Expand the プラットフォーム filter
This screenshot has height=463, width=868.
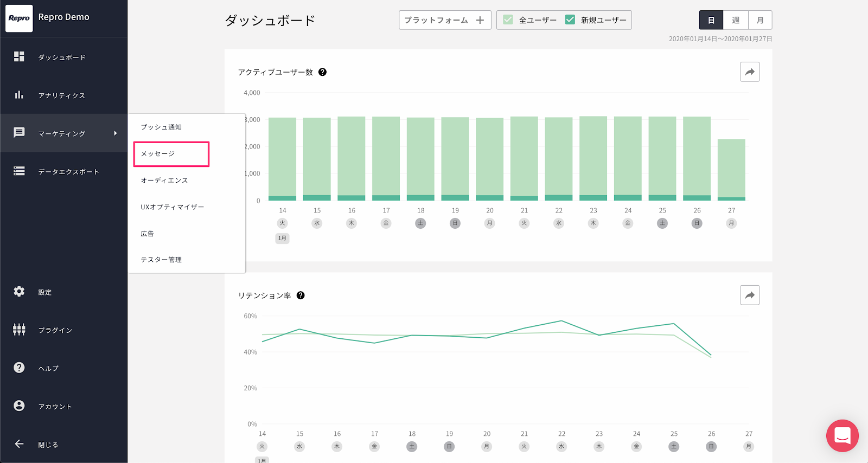(x=444, y=20)
